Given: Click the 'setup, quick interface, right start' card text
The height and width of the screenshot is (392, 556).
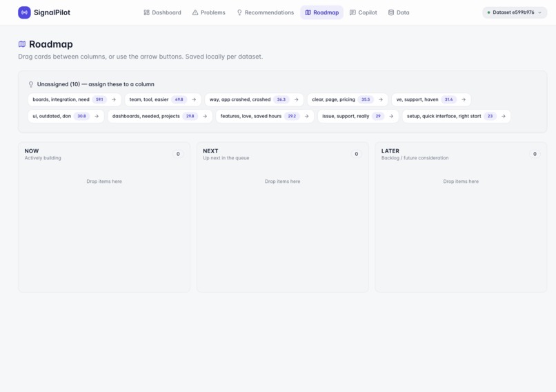Looking at the screenshot, I should point(444,117).
